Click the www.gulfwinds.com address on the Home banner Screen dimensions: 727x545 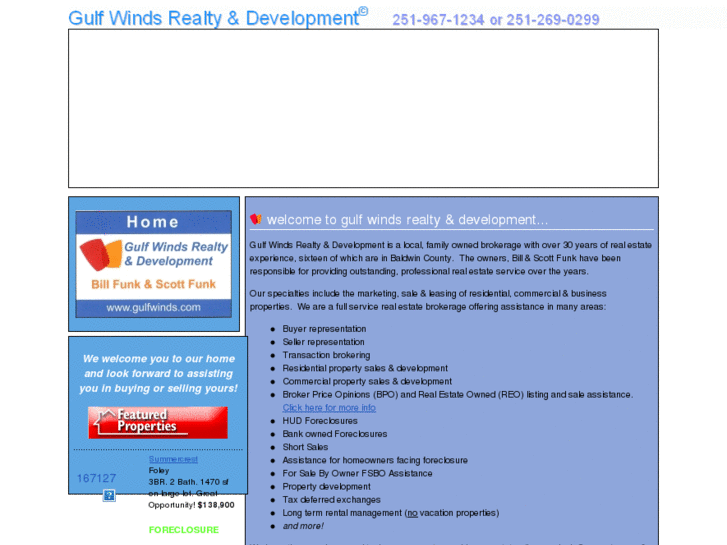click(153, 308)
